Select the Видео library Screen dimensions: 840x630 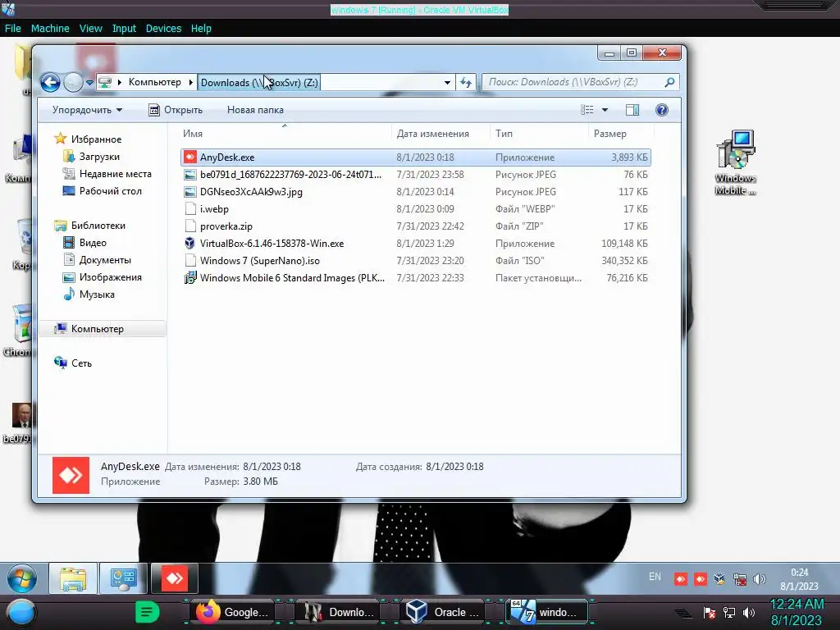93,243
